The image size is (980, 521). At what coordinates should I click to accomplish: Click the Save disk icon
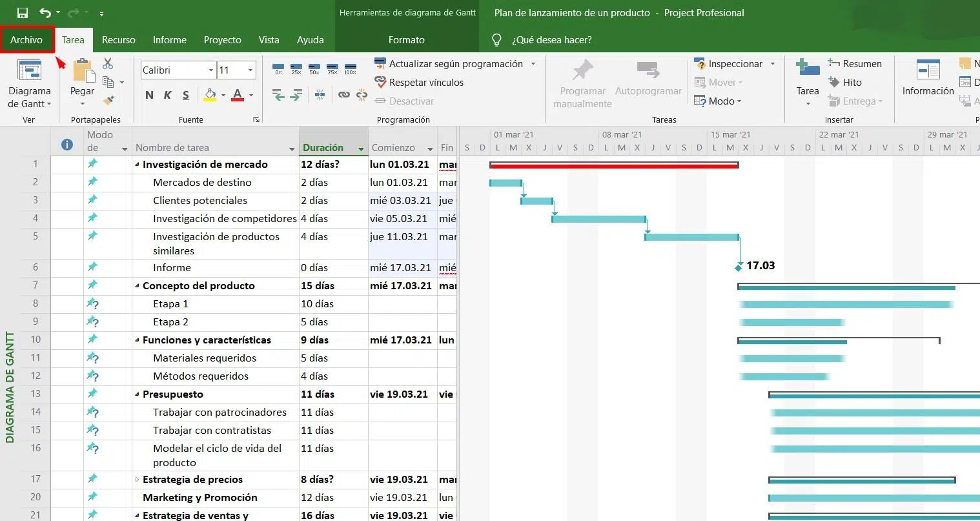pos(23,13)
